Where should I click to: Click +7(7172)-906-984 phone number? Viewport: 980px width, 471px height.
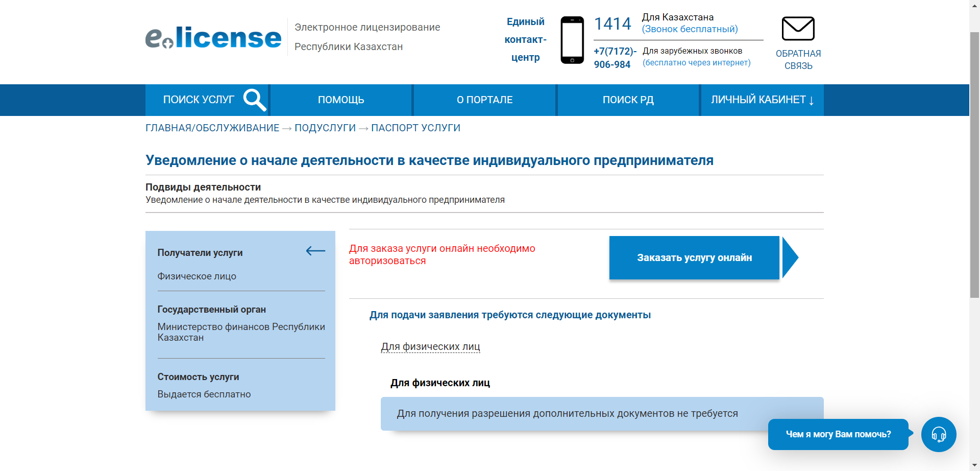tap(615, 58)
